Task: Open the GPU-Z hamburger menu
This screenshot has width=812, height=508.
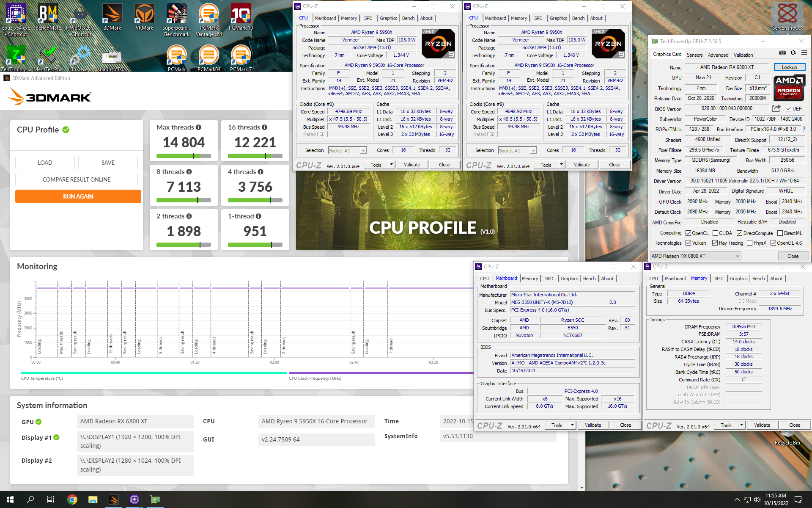Action: tap(804, 53)
